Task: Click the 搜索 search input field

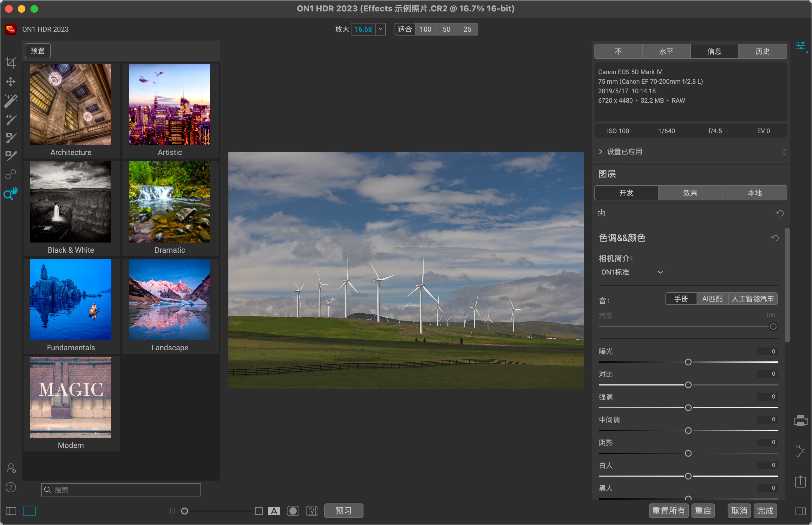Action: point(121,490)
